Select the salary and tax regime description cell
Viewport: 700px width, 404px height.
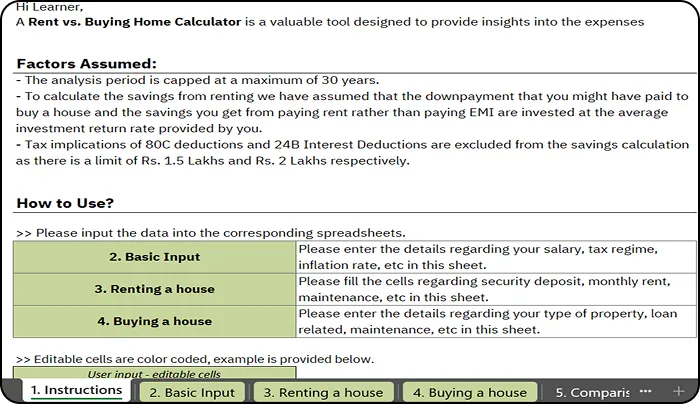pyautogui.click(x=492, y=257)
